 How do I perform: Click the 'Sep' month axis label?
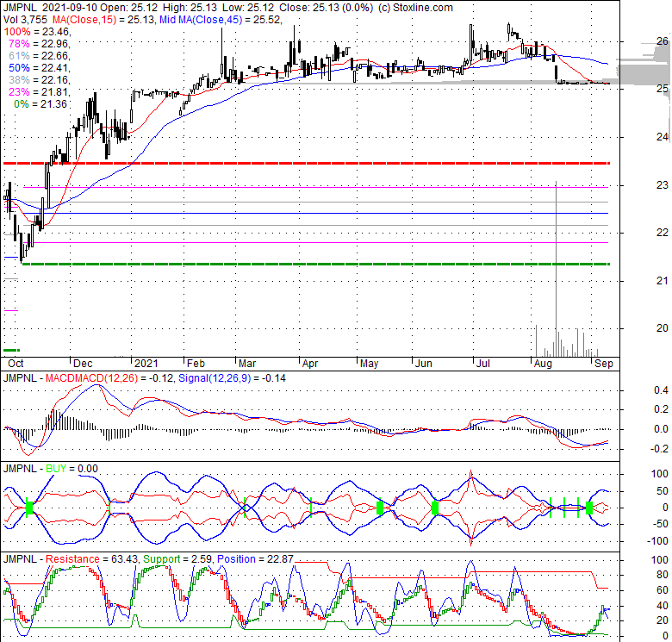pos(604,364)
